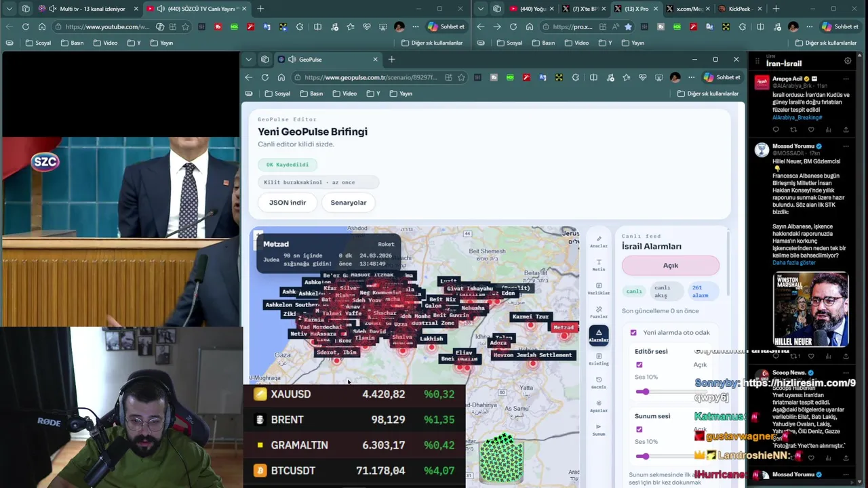
Task: Click the GeoPulse address bar URL
Action: [370, 77]
